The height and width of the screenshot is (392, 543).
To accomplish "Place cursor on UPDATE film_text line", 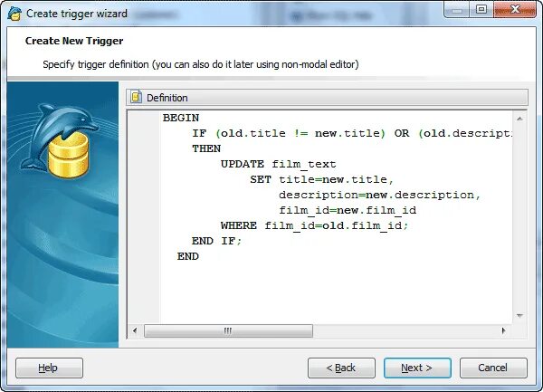I will [x=279, y=164].
